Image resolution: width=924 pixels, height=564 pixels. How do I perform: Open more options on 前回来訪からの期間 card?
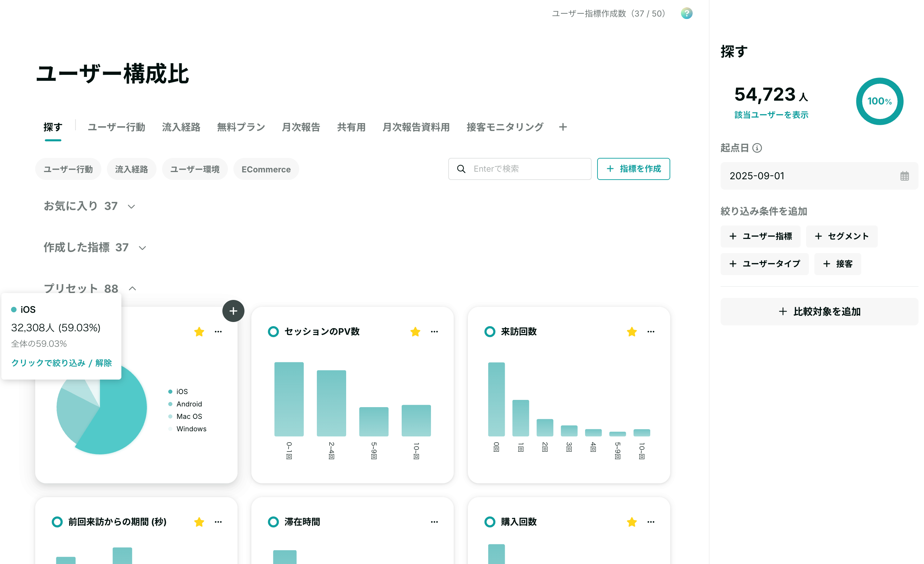click(218, 522)
